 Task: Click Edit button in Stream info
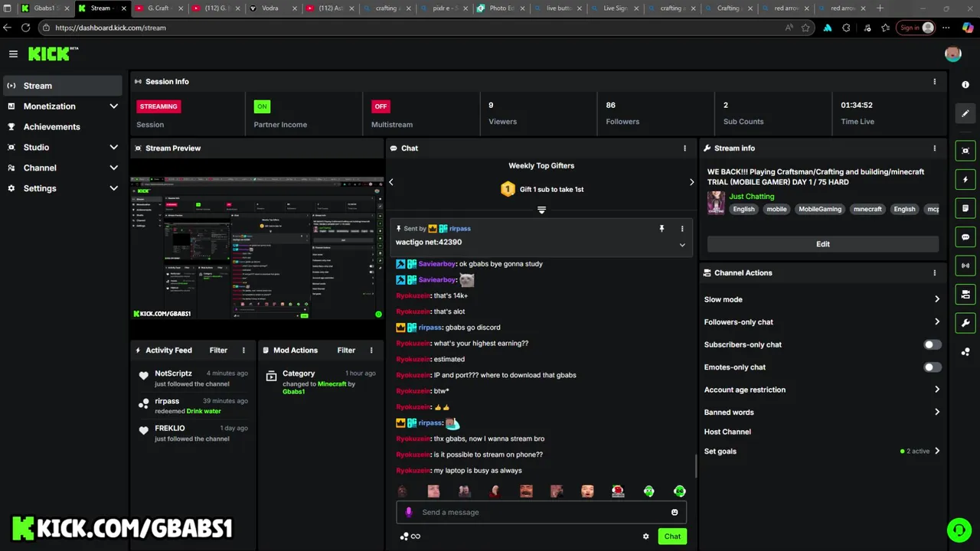tap(823, 244)
